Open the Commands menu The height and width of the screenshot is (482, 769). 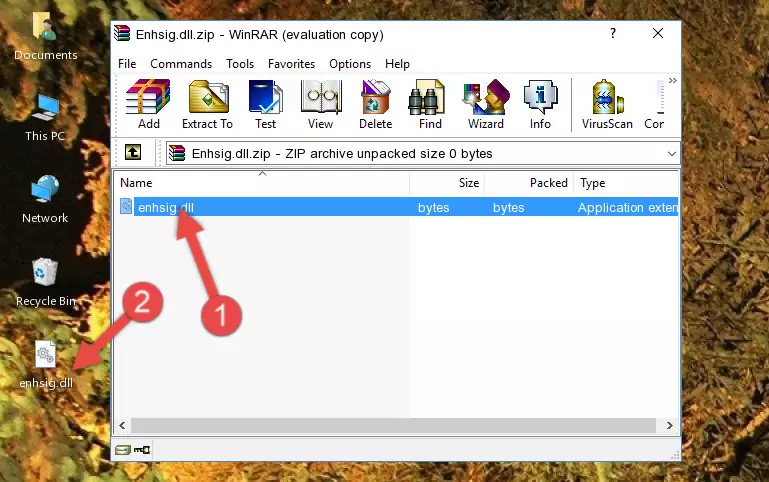181,64
